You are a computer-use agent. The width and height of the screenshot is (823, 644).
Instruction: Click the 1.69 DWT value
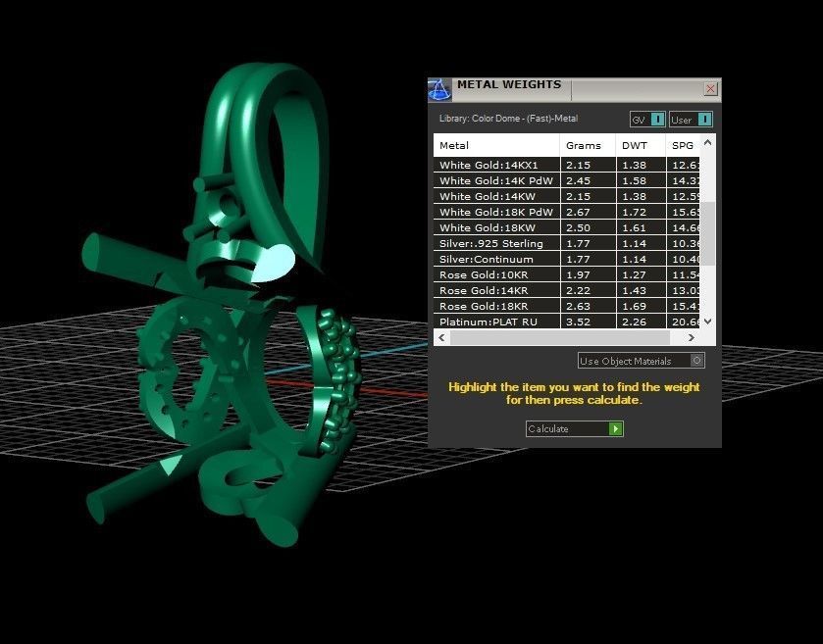(634, 306)
